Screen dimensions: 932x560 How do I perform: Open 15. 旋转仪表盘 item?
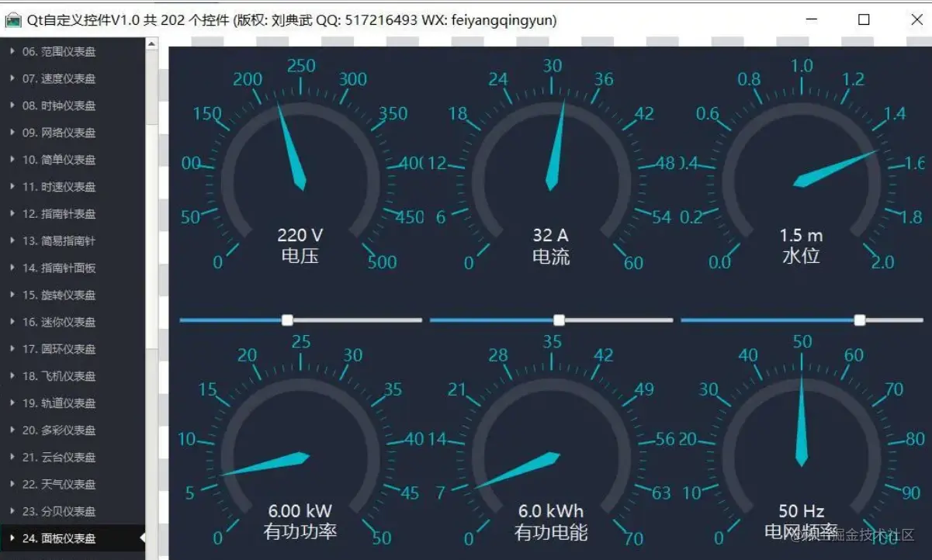coord(73,295)
